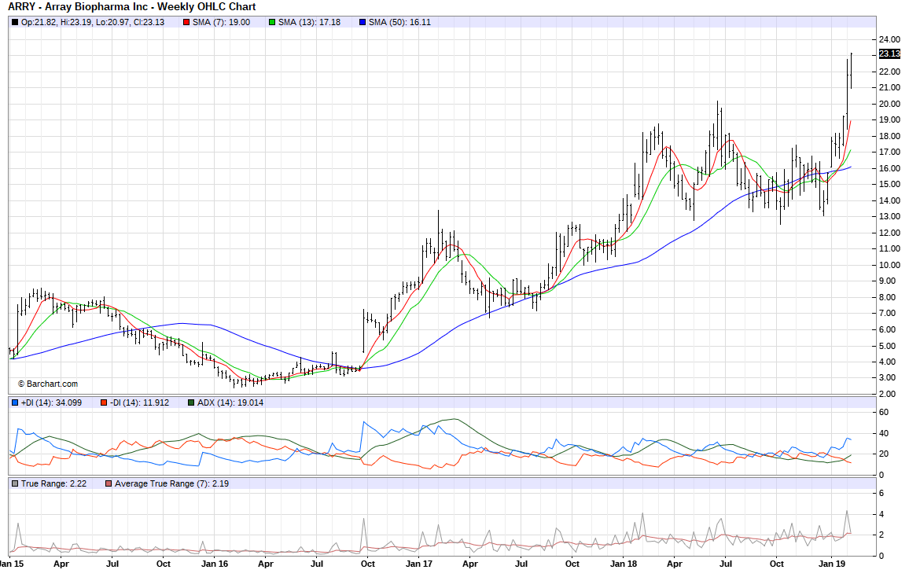Image resolution: width=909 pixels, height=588 pixels.
Task: Click the True Range: 2.22 label
Action: coord(54,483)
